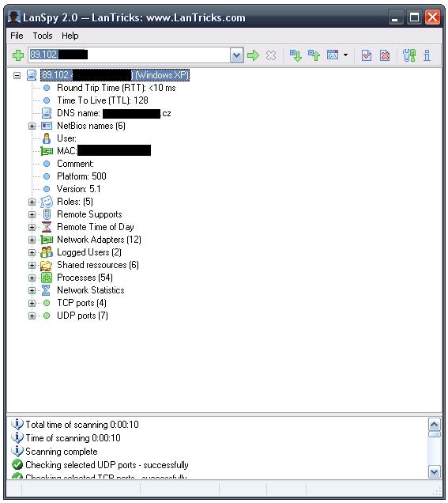This screenshot has width=448, height=503.
Task: Click the import down-arrow toolbar icon
Action: coord(296,55)
